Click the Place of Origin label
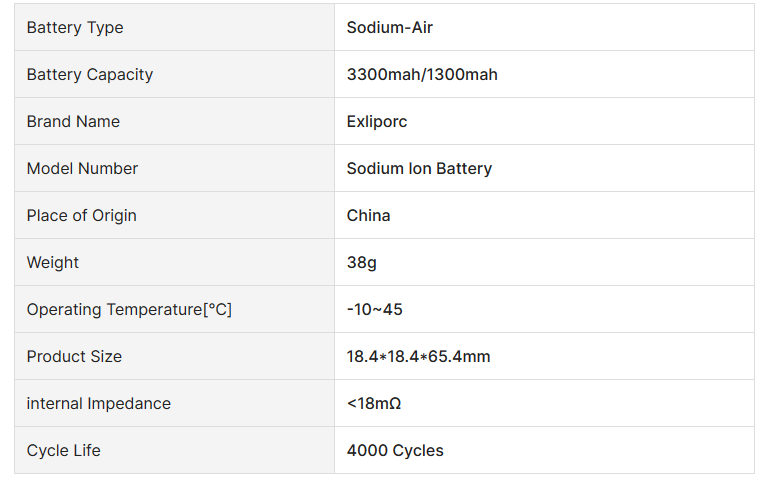Screen dimensions: 774x486 tap(82, 216)
